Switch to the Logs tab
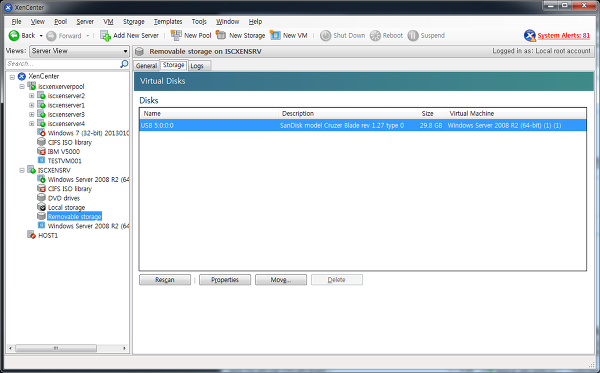 point(199,66)
